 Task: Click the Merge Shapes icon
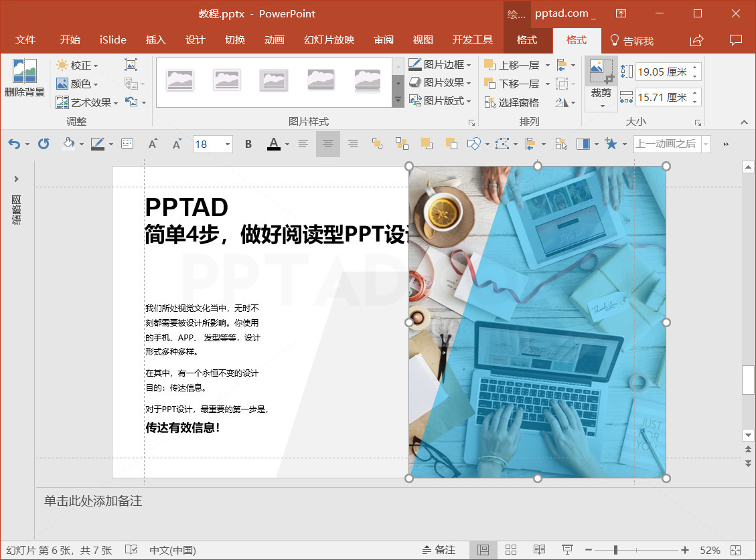click(475, 144)
